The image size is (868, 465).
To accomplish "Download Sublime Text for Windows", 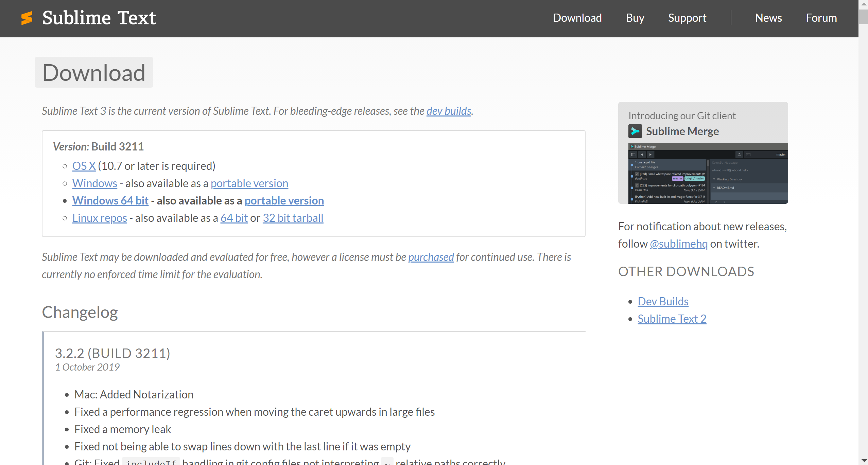I will pos(94,183).
